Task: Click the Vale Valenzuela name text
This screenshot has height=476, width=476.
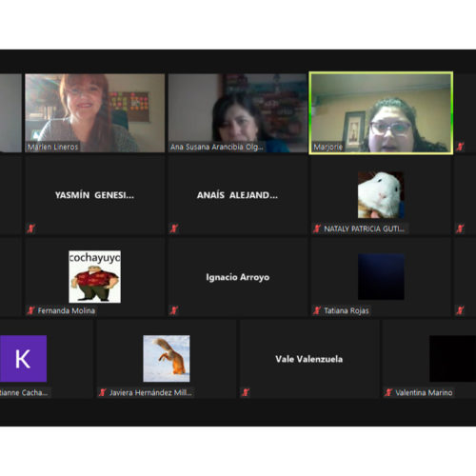Action: [309, 359]
